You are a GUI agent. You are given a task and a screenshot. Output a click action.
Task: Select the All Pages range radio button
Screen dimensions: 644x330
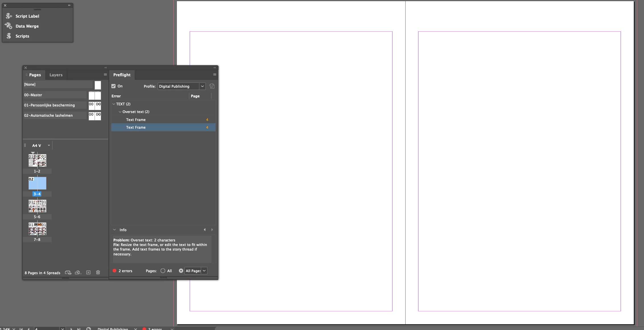pyautogui.click(x=181, y=271)
